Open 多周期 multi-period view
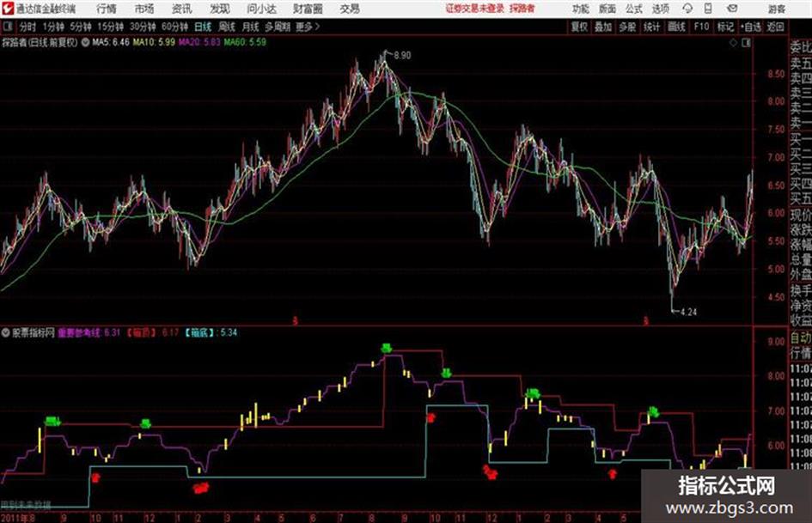 coord(278,27)
